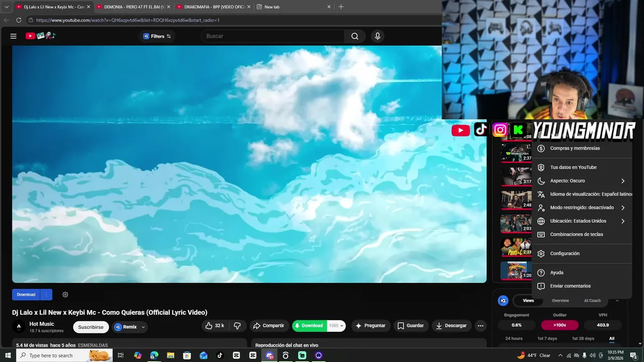Switch to the New tab tab
The width and height of the screenshot is (644, 362).
coord(294,7)
